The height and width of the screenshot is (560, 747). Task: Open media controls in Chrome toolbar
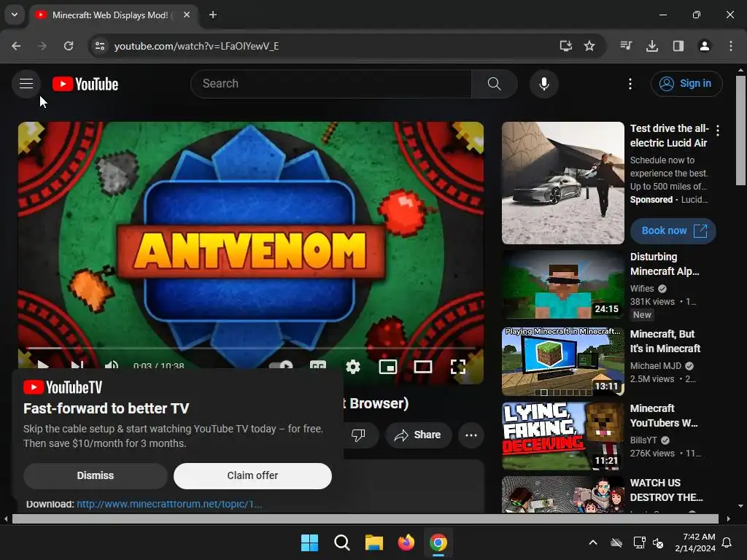[626, 46]
